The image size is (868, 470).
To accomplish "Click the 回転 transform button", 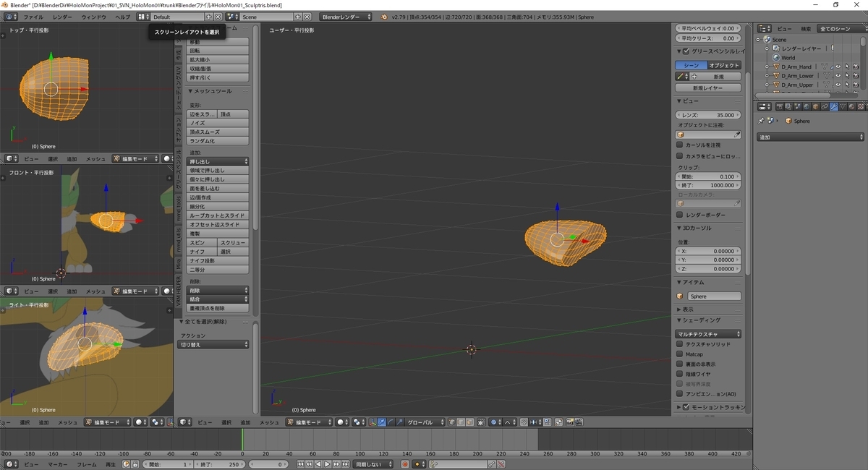I will pos(218,51).
